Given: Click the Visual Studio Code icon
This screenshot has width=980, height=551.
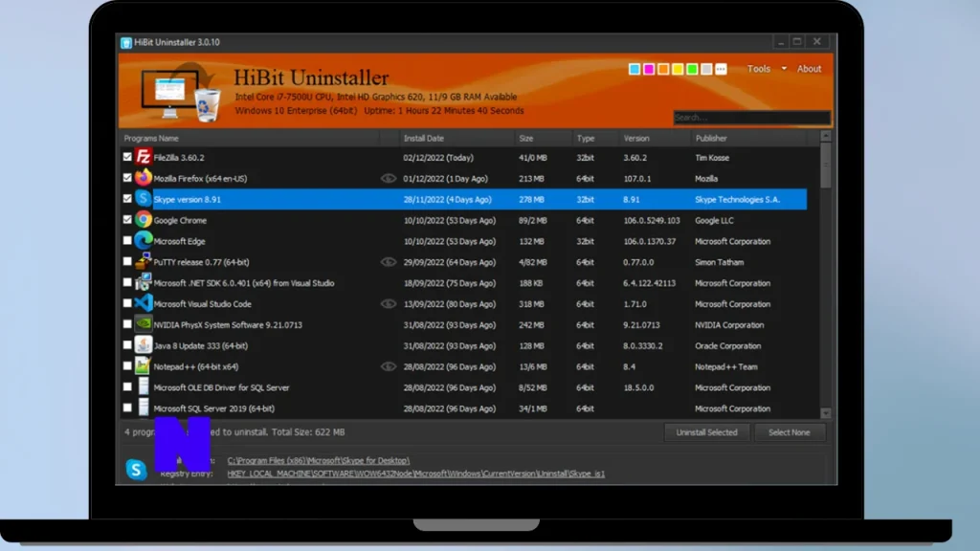Looking at the screenshot, I should coord(144,303).
